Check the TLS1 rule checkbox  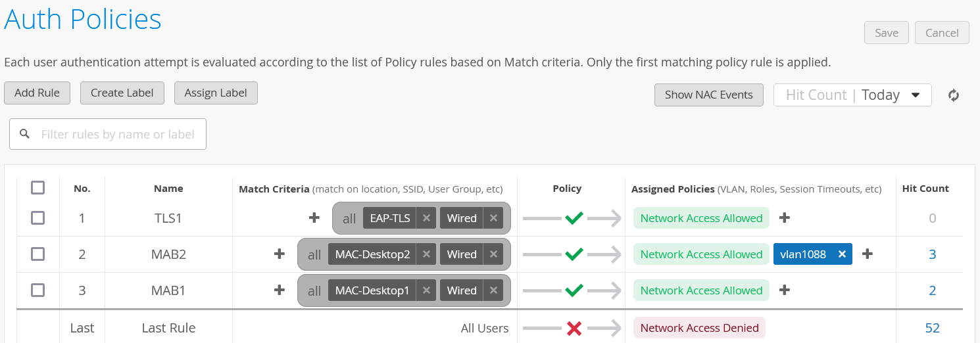pyautogui.click(x=38, y=218)
